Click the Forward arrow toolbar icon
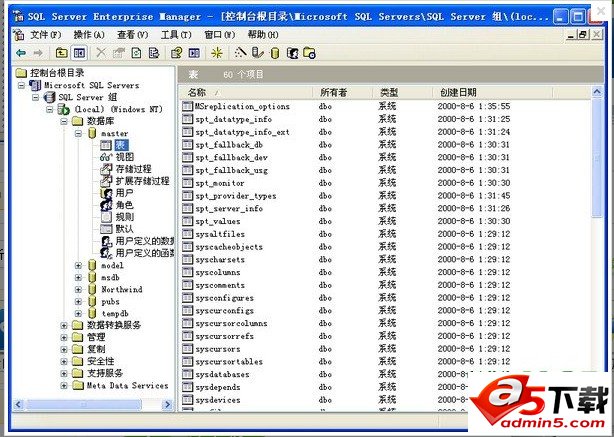Image resolution: width=614 pixels, height=437 pixels. pyautogui.click(x=38, y=53)
